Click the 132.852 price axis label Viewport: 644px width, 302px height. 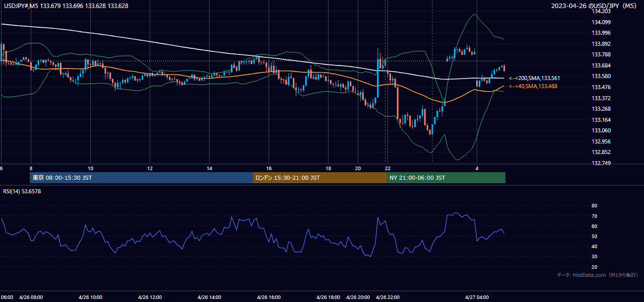[601, 152]
